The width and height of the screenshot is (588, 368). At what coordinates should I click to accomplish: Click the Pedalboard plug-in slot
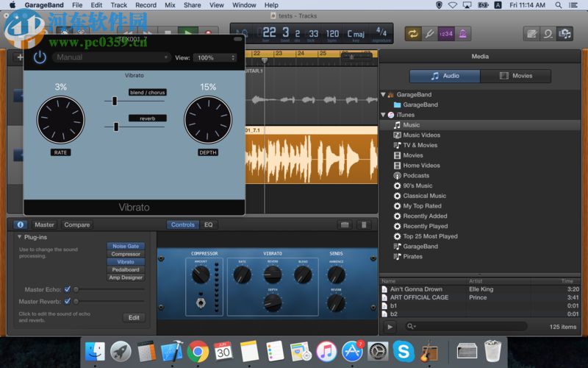coord(126,269)
